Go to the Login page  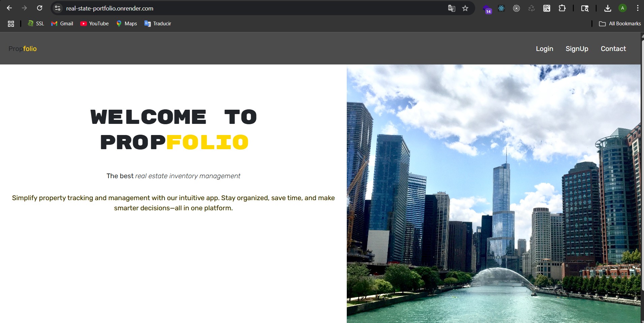(x=544, y=49)
